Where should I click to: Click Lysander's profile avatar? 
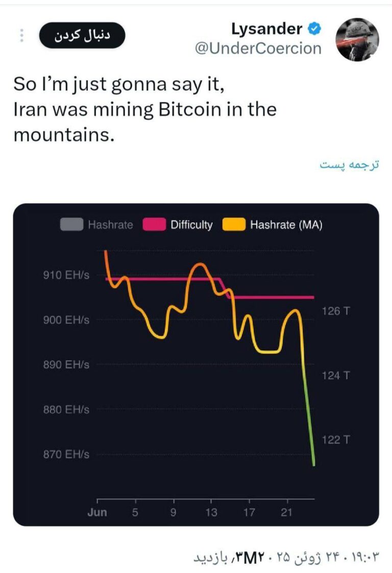[x=357, y=38]
